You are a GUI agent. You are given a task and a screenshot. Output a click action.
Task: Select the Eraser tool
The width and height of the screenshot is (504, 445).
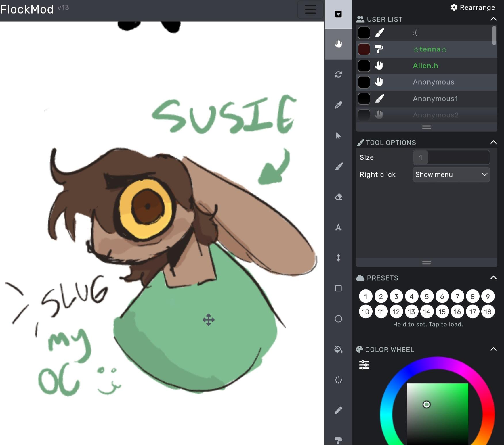pos(338,197)
